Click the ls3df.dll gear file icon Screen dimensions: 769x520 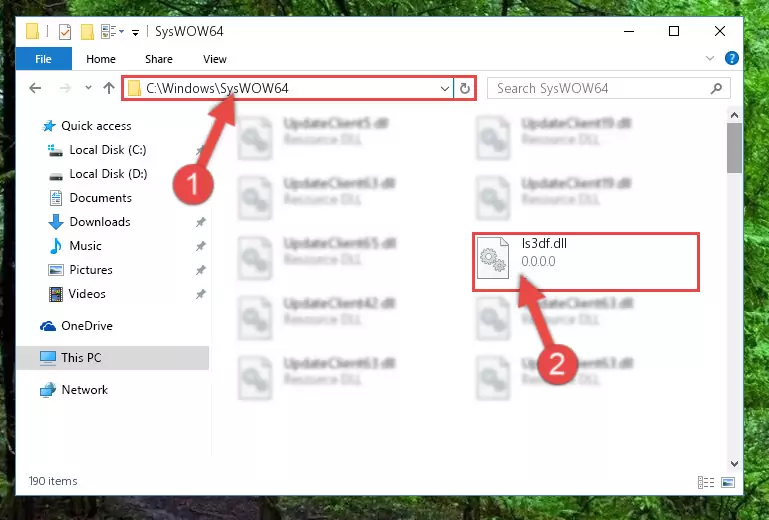point(493,258)
